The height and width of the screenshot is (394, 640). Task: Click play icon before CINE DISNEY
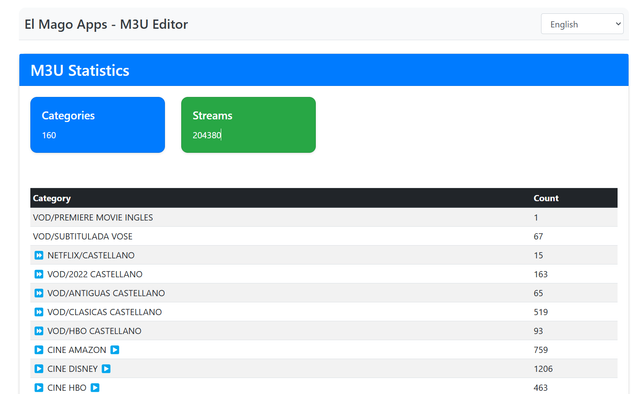pyautogui.click(x=39, y=369)
